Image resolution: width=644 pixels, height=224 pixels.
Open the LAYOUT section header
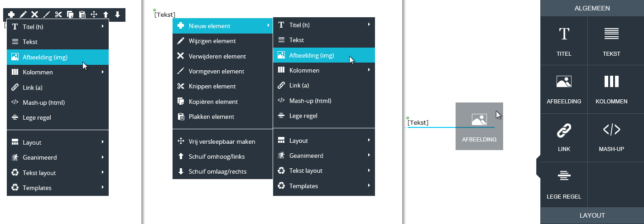click(592, 215)
